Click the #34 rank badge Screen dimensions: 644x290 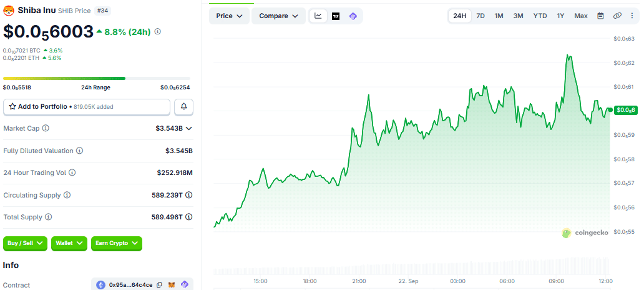tap(102, 11)
